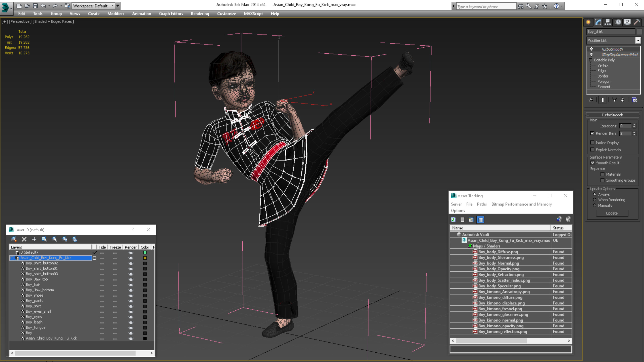The image size is (644, 362).
Task: Switch to the Modify panel tab
Action: click(598, 22)
